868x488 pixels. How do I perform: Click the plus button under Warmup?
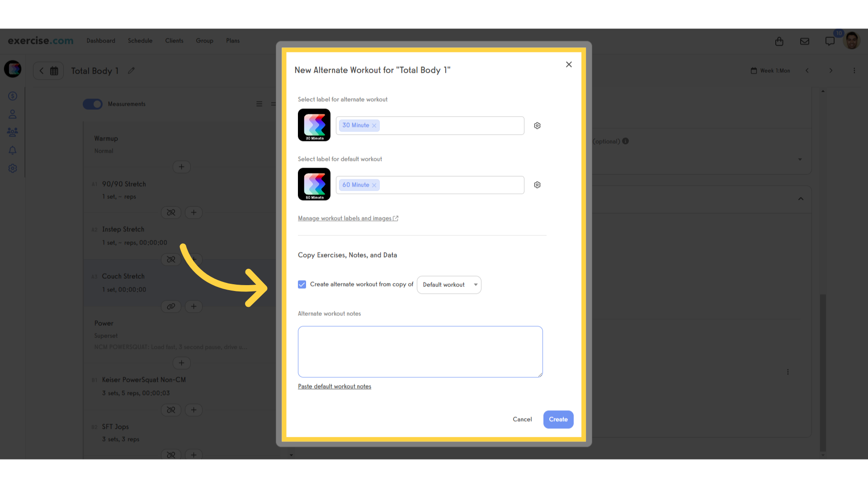click(x=182, y=167)
